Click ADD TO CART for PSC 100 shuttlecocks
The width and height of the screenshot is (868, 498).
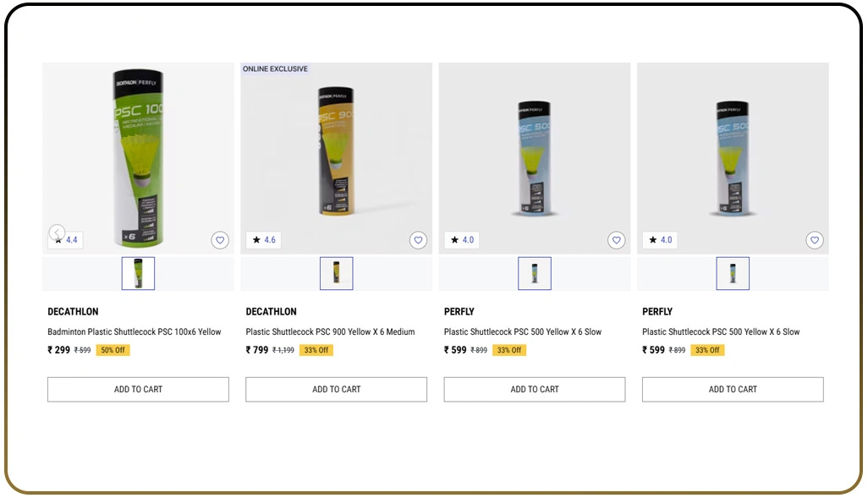pyautogui.click(x=138, y=389)
